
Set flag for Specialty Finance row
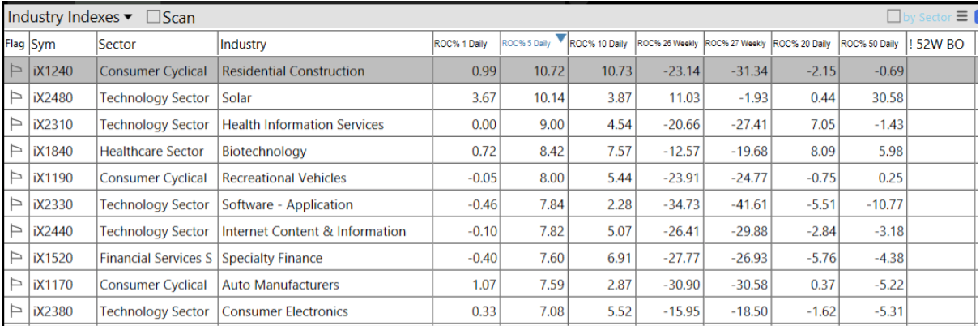(x=15, y=259)
